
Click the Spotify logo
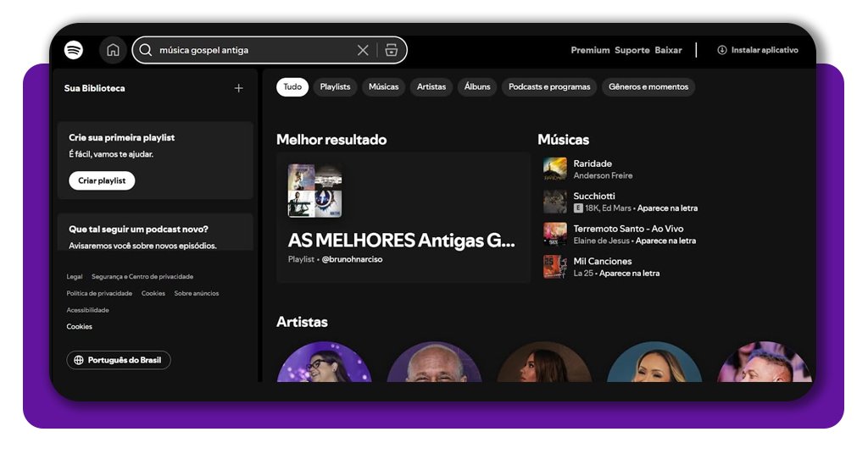tap(74, 50)
